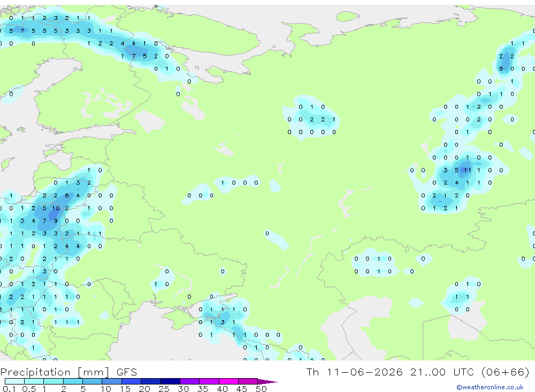Click the legend swatch between 35 and 40
The height and width of the screenshot is (392, 535).
click(209, 381)
